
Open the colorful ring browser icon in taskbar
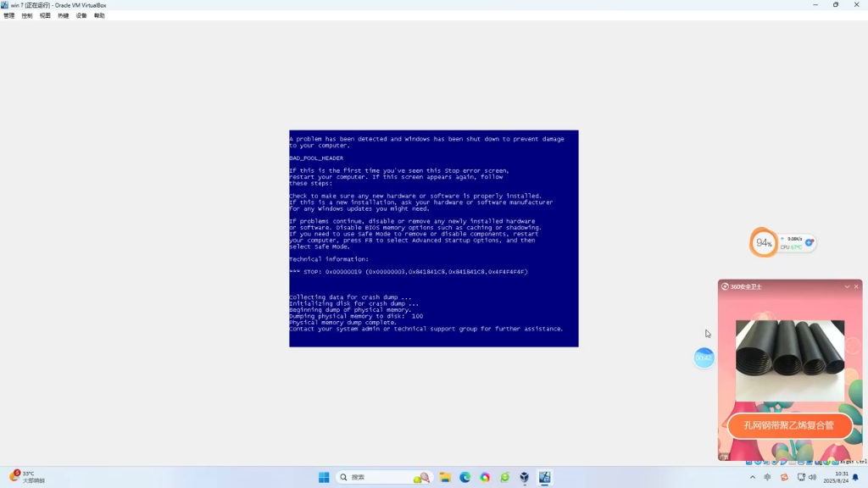point(485,477)
